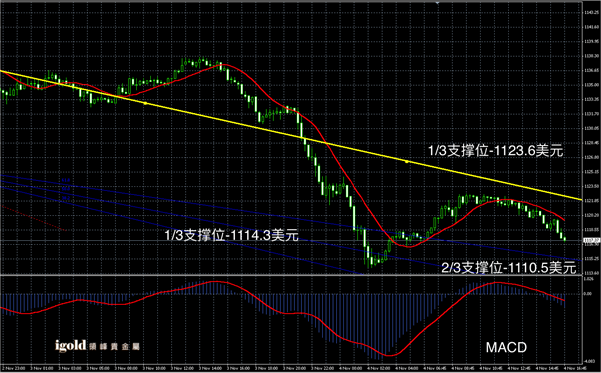Click the small blue fan level labels

coord(66,189)
